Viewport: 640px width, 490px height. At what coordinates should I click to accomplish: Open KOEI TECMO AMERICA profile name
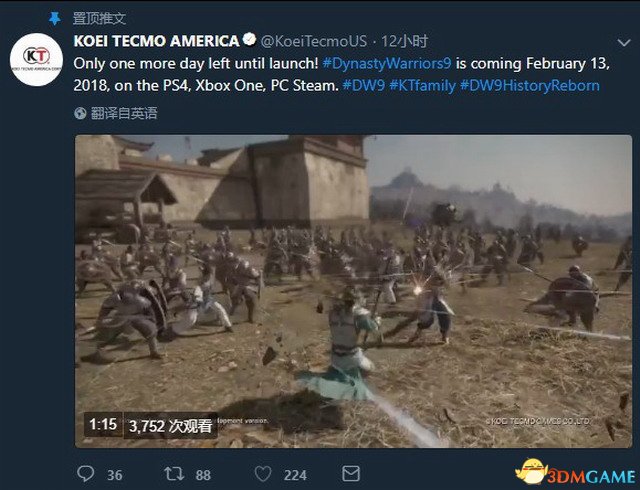[x=157, y=41]
